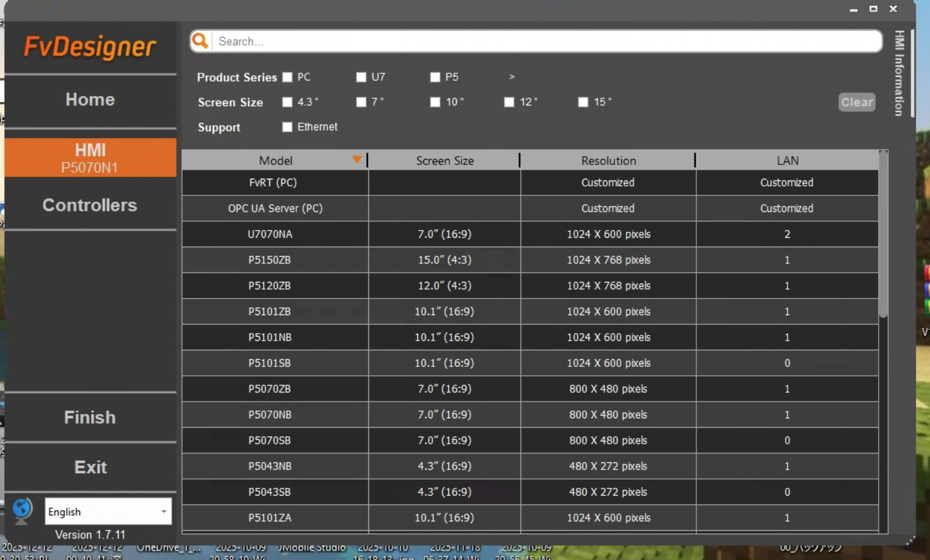Screen dimensions: 930x560
Task: Click the globe language icon
Action: (x=22, y=510)
